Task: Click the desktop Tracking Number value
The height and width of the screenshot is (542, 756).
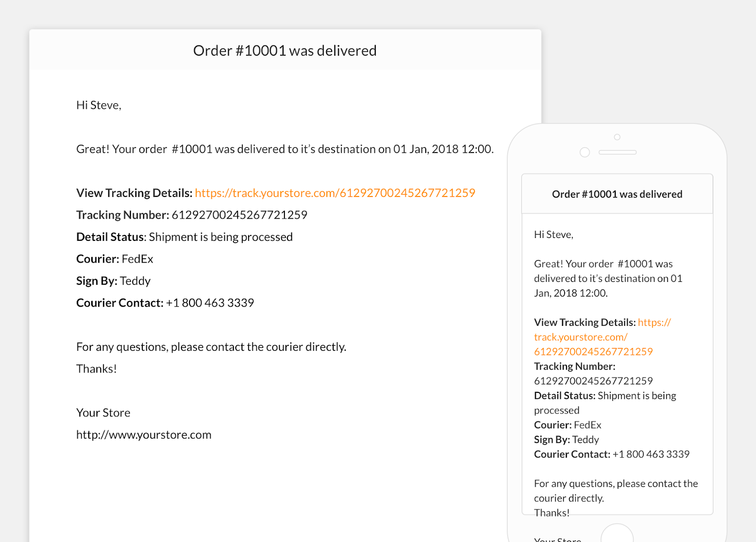Action: tap(239, 215)
